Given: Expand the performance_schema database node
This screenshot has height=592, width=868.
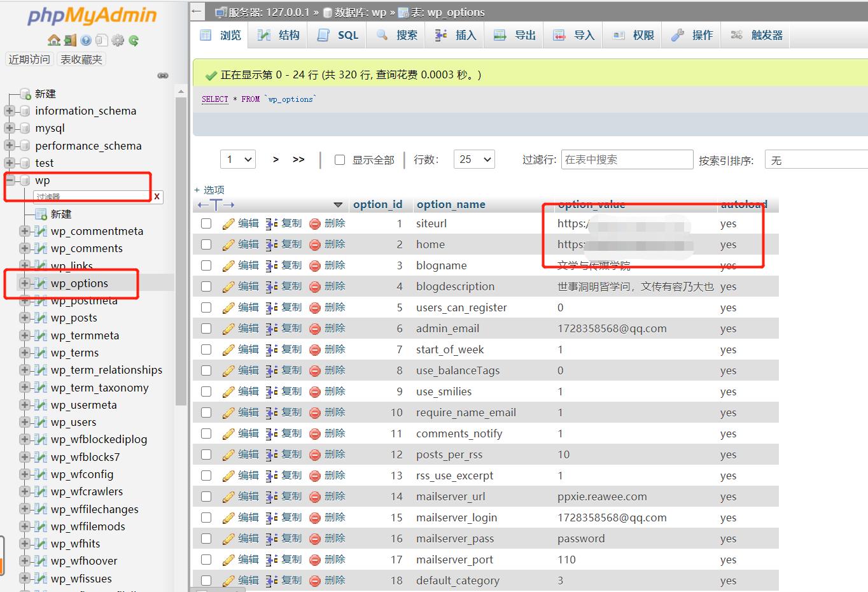Looking at the screenshot, I should pyautogui.click(x=10, y=146).
